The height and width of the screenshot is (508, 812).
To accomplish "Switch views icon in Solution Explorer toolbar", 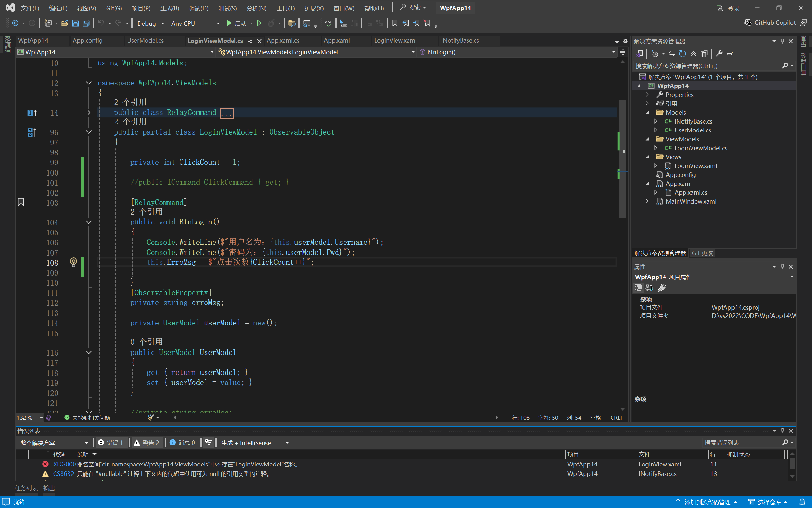I will (x=639, y=53).
